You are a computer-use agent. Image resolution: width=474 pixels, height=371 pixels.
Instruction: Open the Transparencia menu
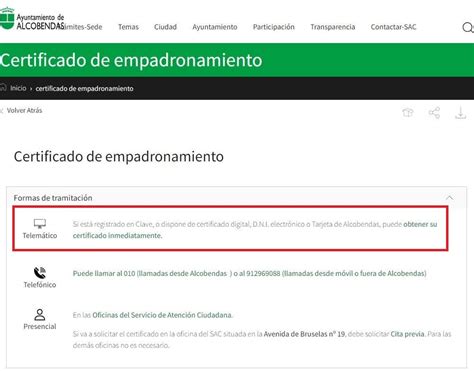click(x=333, y=27)
